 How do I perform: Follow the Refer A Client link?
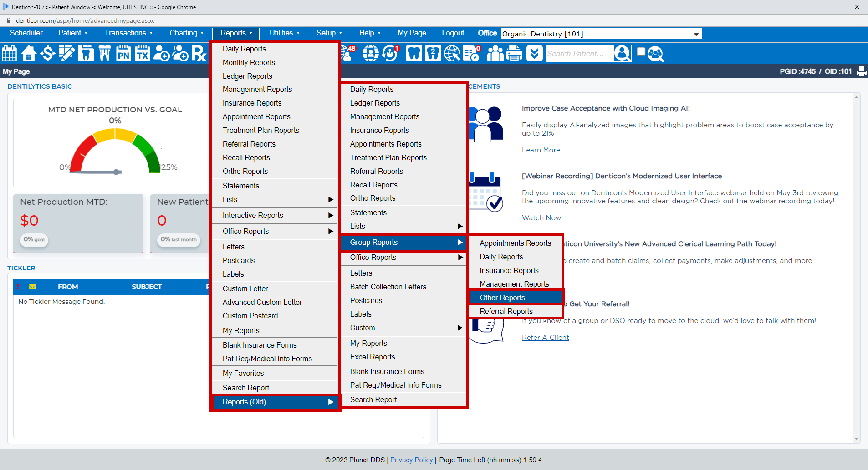[x=545, y=338]
